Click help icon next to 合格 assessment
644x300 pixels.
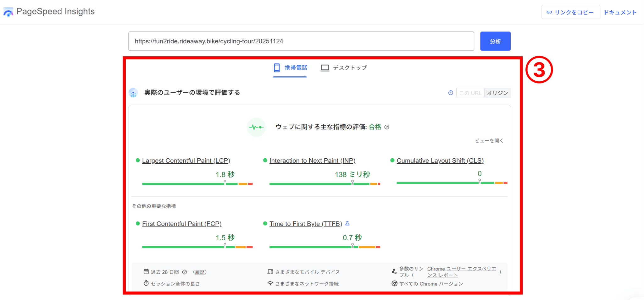coord(387,127)
